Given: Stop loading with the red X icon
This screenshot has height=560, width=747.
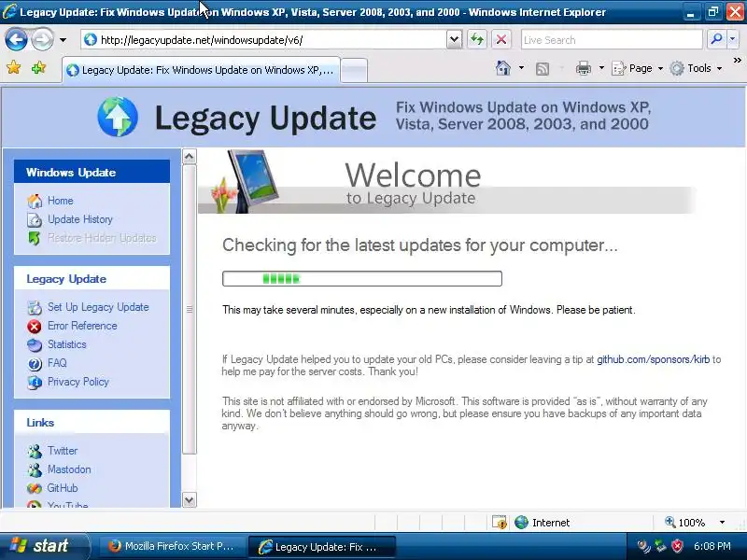Looking at the screenshot, I should click(501, 39).
